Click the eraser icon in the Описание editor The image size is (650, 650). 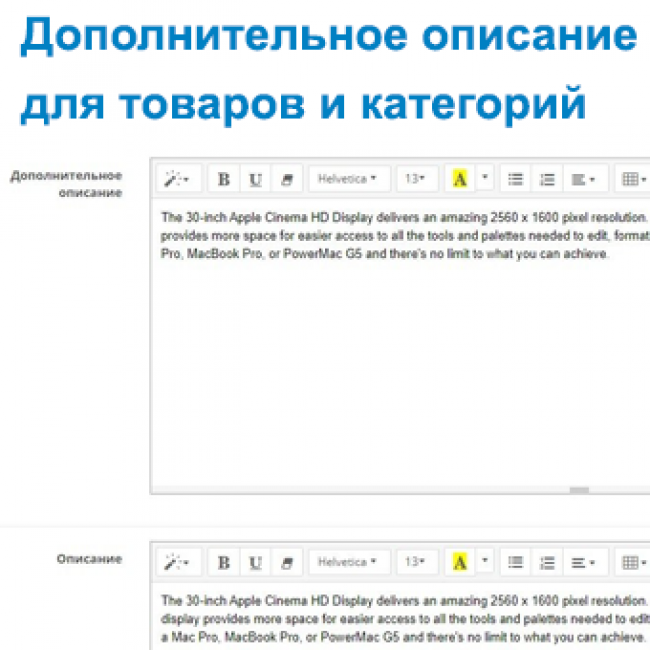(x=287, y=563)
